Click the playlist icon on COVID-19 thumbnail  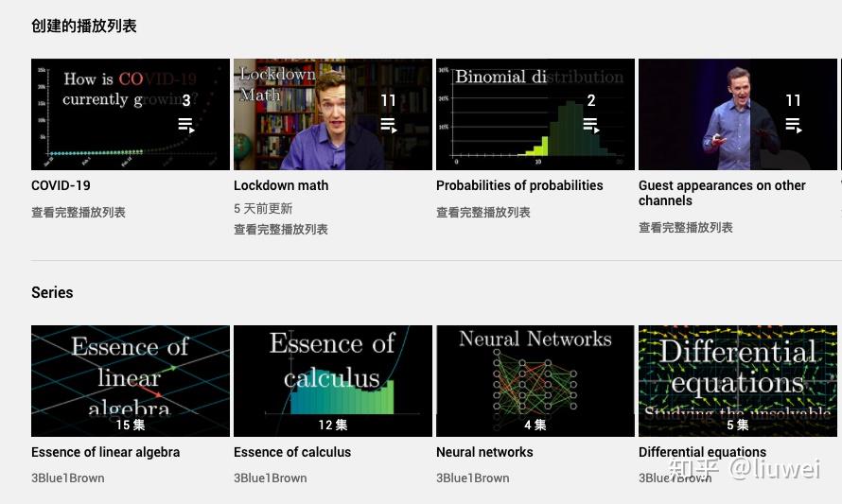(x=185, y=126)
